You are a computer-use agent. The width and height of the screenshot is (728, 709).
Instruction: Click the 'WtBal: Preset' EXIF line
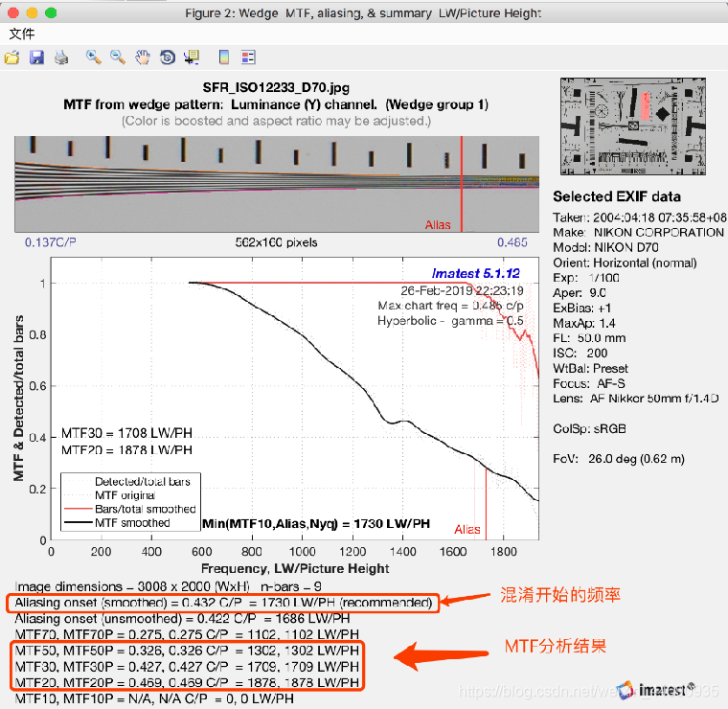coord(590,368)
